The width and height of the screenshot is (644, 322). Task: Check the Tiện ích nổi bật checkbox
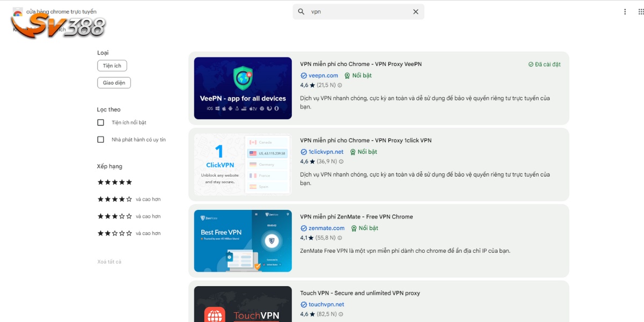coord(100,122)
